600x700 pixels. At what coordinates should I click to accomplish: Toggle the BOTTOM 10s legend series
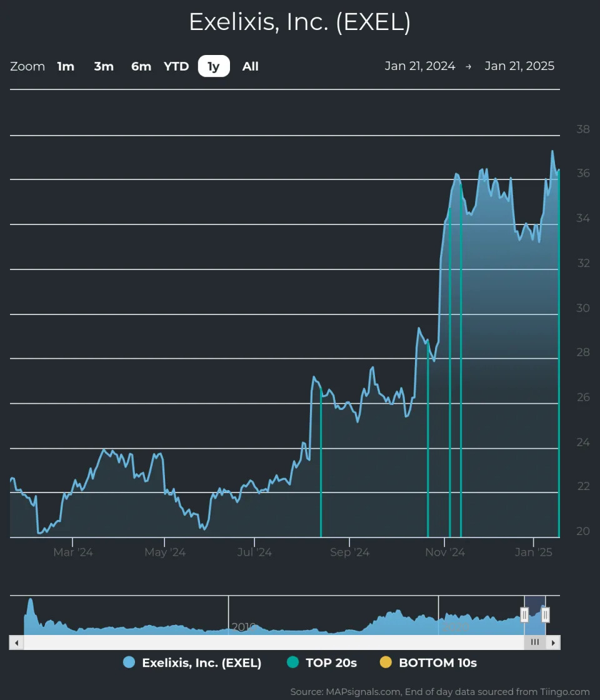click(428, 662)
